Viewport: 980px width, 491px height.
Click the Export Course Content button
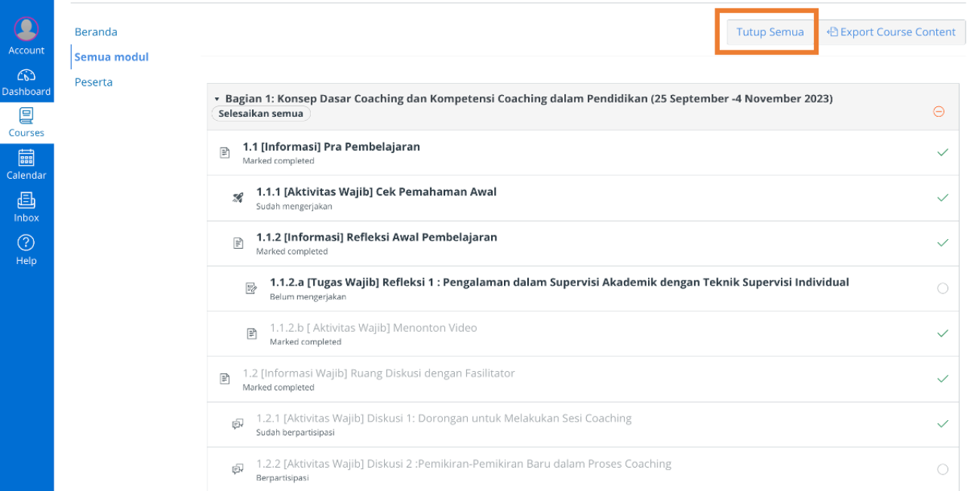tap(892, 32)
